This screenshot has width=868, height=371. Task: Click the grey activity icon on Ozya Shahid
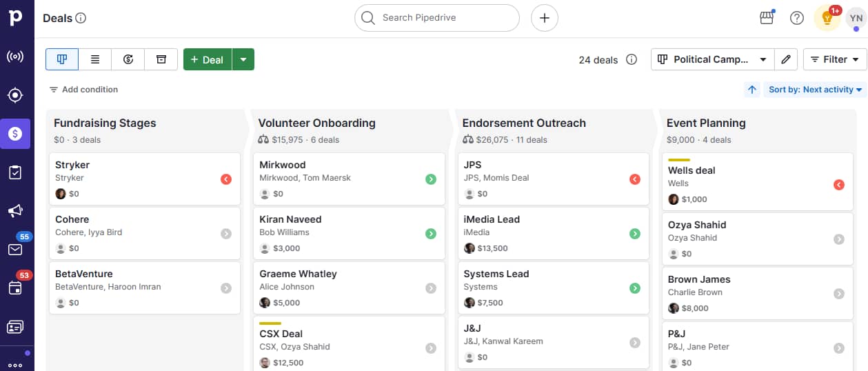tap(839, 239)
